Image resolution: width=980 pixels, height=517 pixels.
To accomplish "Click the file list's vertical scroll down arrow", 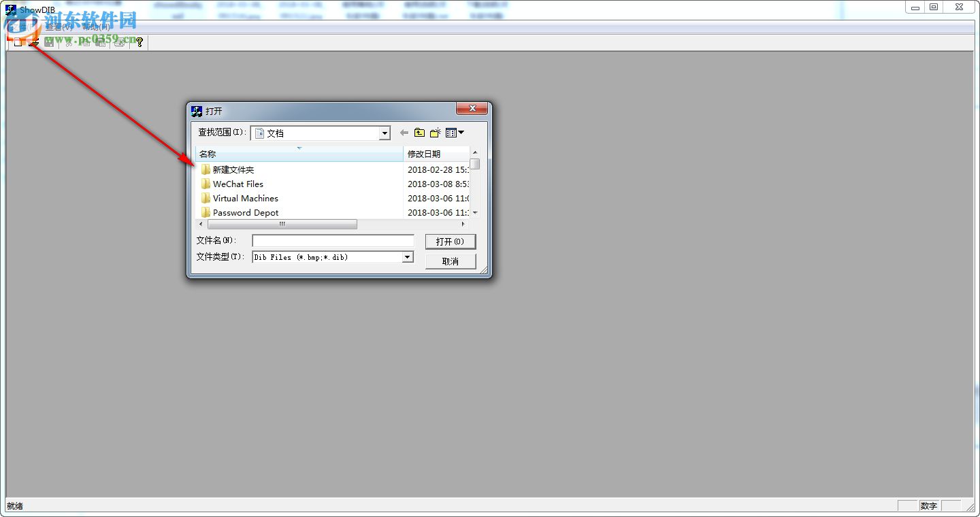I will [475, 213].
